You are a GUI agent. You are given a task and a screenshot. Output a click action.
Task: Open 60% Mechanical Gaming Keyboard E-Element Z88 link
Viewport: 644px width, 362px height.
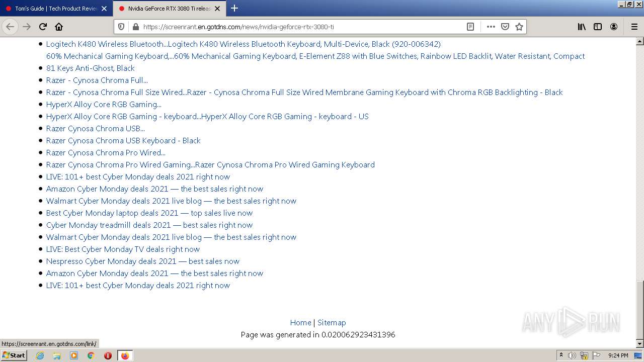click(x=315, y=56)
